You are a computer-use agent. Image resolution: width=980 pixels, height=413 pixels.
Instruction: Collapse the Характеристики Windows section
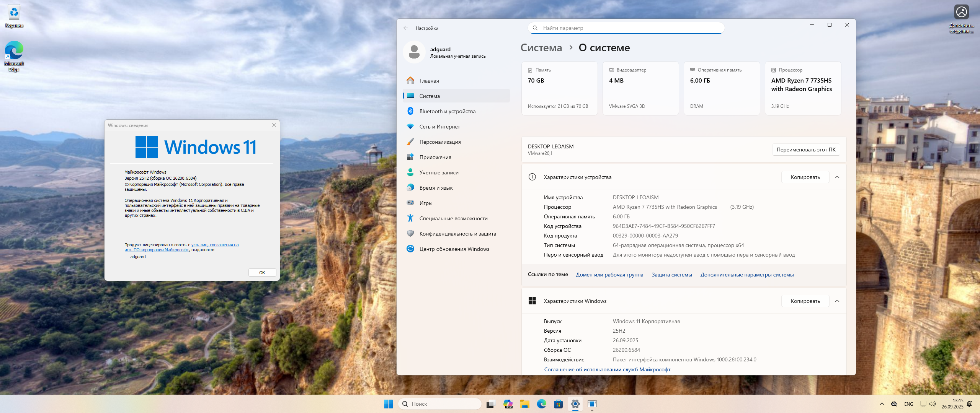(x=837, y=301)
